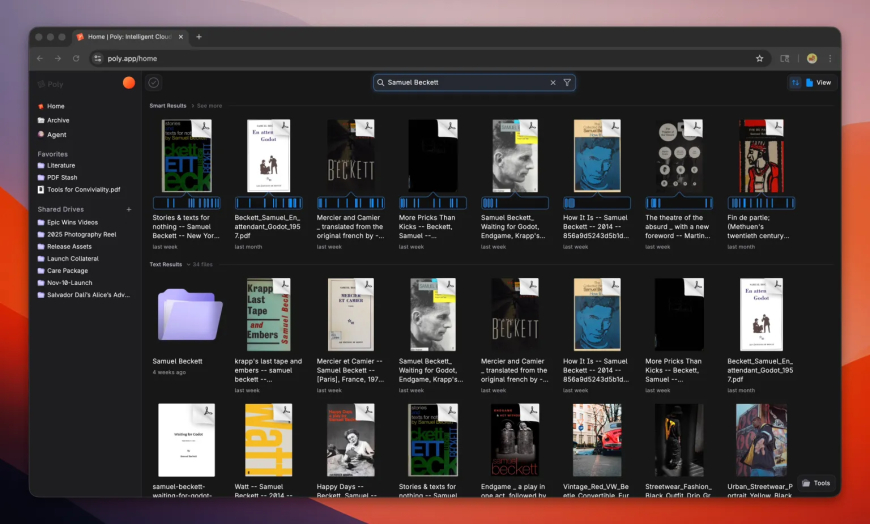Open the Epic Wins Videos shared drive
870x524 pixels.
[72, 222]
